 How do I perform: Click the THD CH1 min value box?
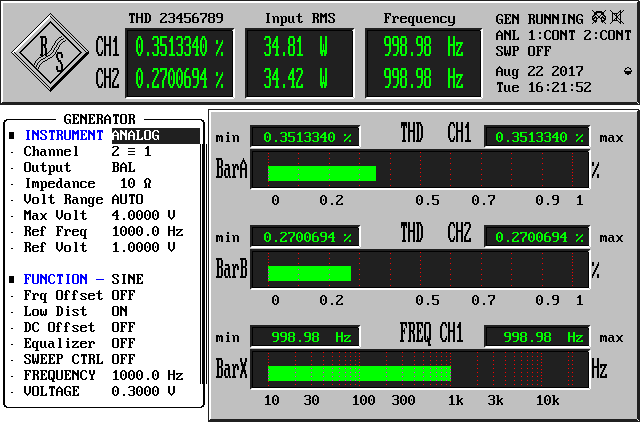click(x=305, y=137)
